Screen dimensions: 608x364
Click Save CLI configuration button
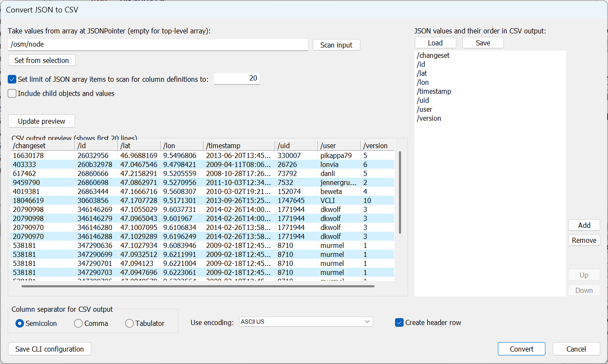coord(50,349)
